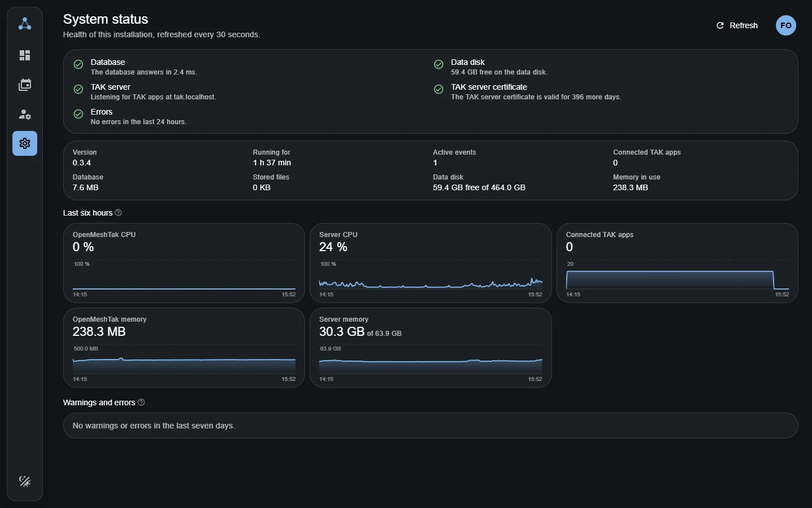The image size is (812, 508).
Task: Toggle the light/dark theme switcher
Action: [x=25, y=481]
